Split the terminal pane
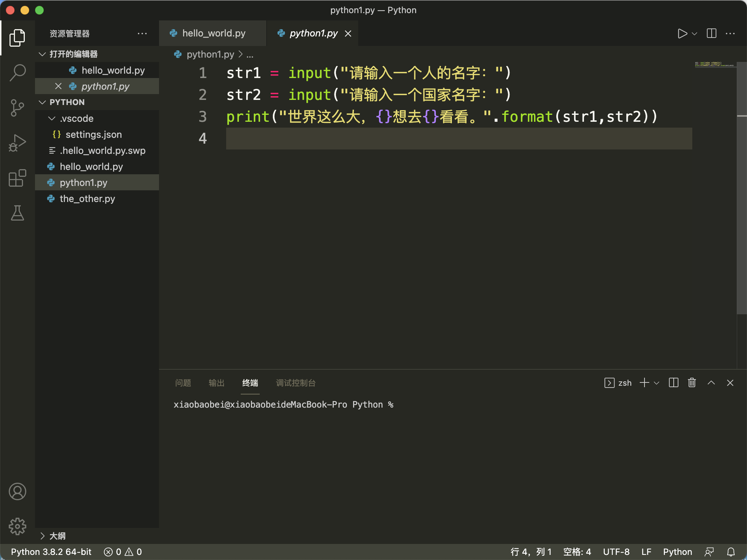Screen dimensions: 747x560 (x=673, y=383)
